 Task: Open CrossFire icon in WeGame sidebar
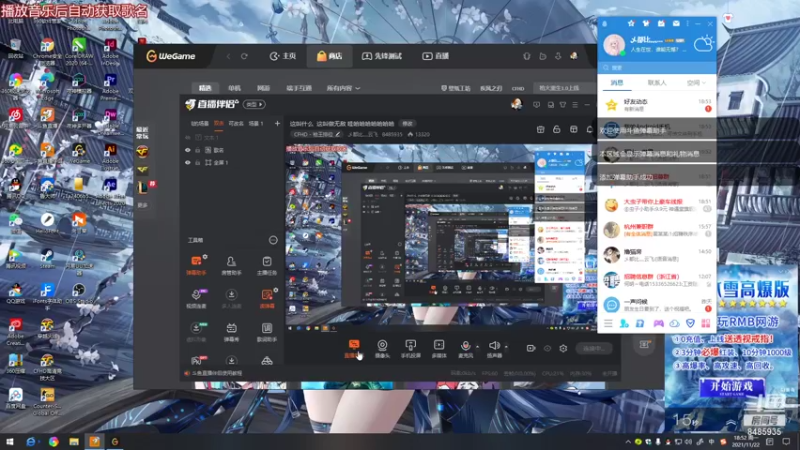(142, 152)
